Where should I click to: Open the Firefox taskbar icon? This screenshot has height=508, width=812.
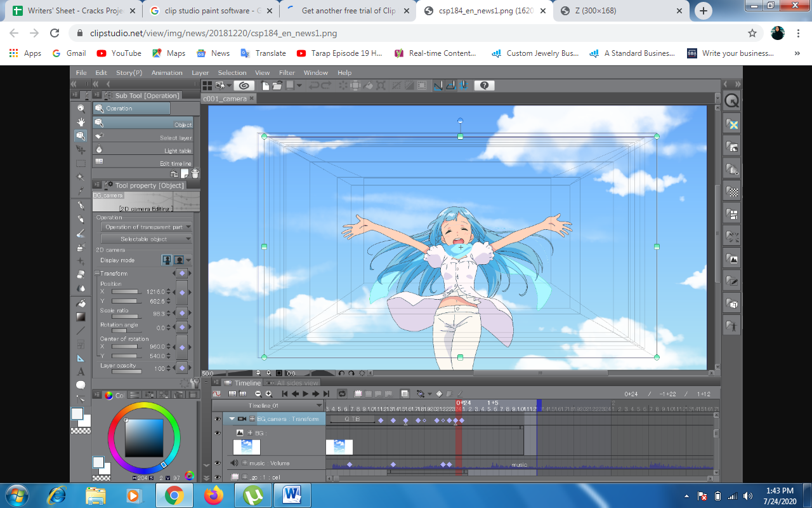[x=214, y=495]
